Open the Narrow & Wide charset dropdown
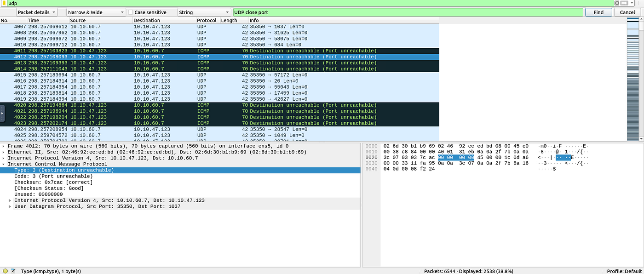The image size is (644, 274). (96, 12)
